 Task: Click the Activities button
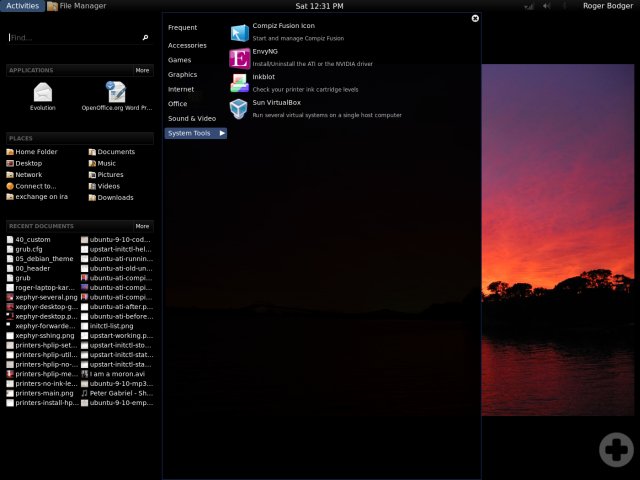pos(22,6)
